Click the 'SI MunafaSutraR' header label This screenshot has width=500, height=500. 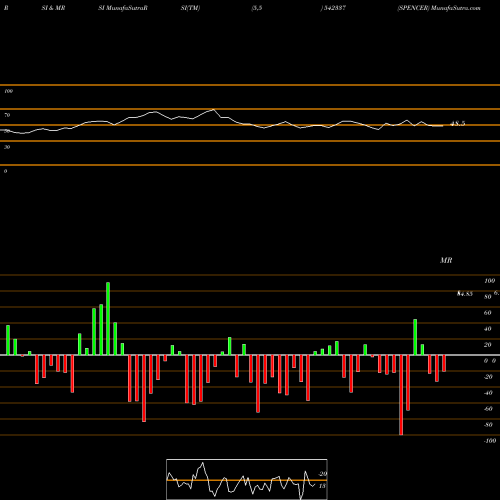tap(123, 8)
